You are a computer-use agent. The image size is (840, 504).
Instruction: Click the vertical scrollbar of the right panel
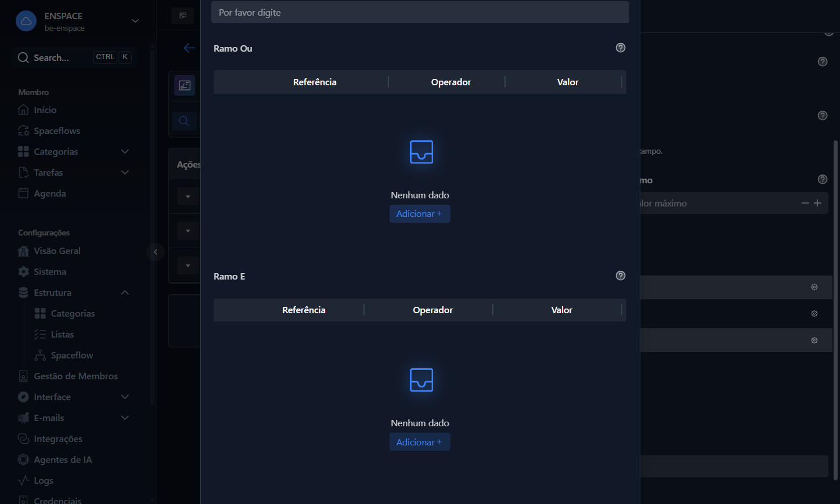click(x=836, y=310)
